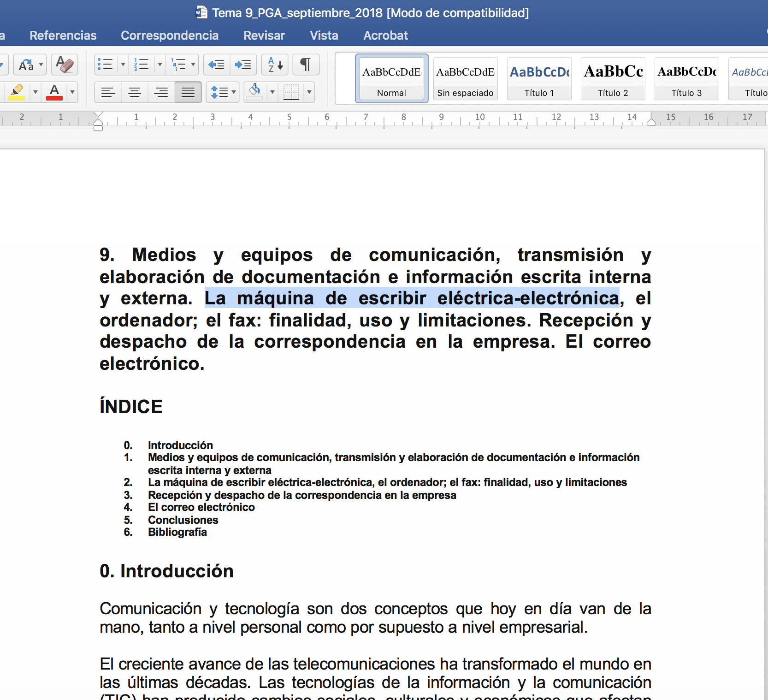This screenshot has height=700, width=768.
Task: Apply paragraph shading with the paint bucket
Action: pos(254,92)
